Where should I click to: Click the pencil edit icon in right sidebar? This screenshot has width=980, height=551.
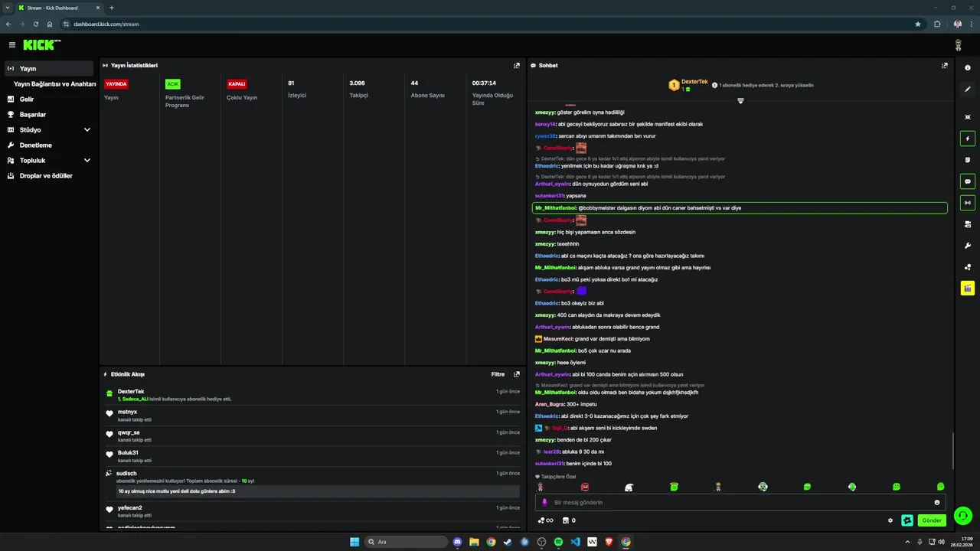968,90
